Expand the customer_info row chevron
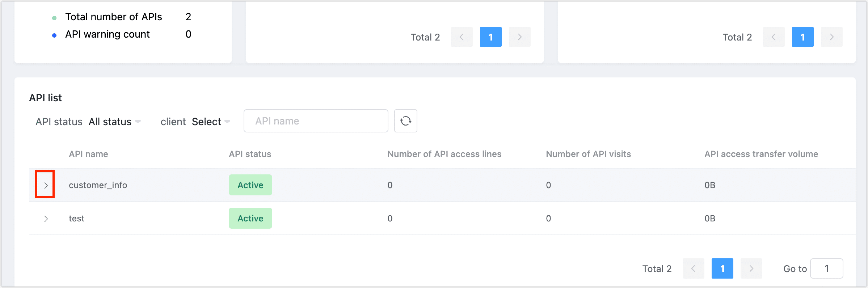 [46, 185]
